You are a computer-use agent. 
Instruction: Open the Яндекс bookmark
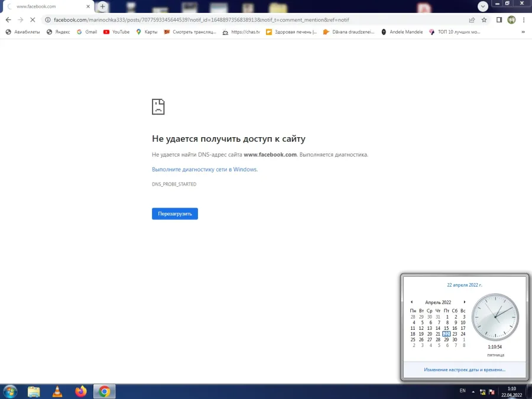59,32
